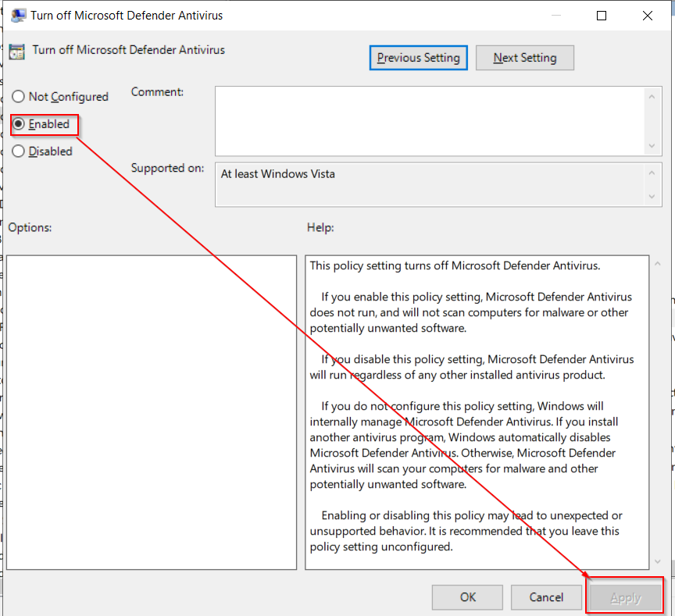Viewport: 675px width, 616px height.
Task: Click the "Options:" label
Action: [x=30, y=227]
